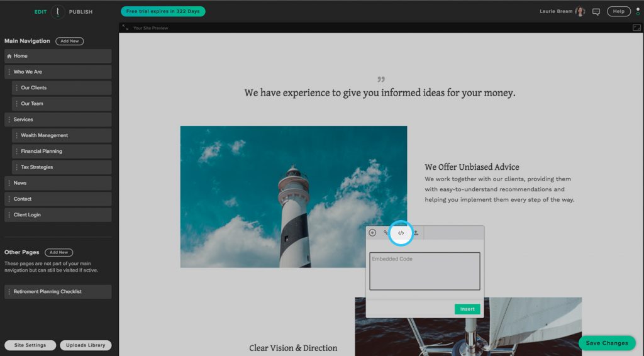Click the round logo between Edit and Publish
The height and width of the screenshot is (356, 644).
(x=58, y=12)
